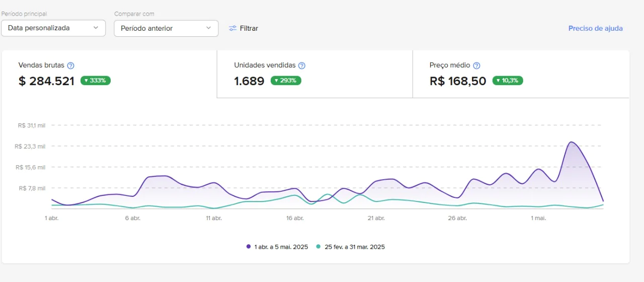Screen dimensions: 644x282
Task: Open the Preciso de ajuda link
Action: pos(595,28)
